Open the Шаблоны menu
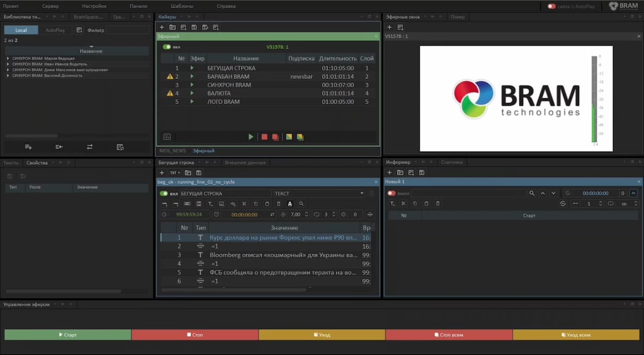644x355 pixels. click(x=182, y=6)
